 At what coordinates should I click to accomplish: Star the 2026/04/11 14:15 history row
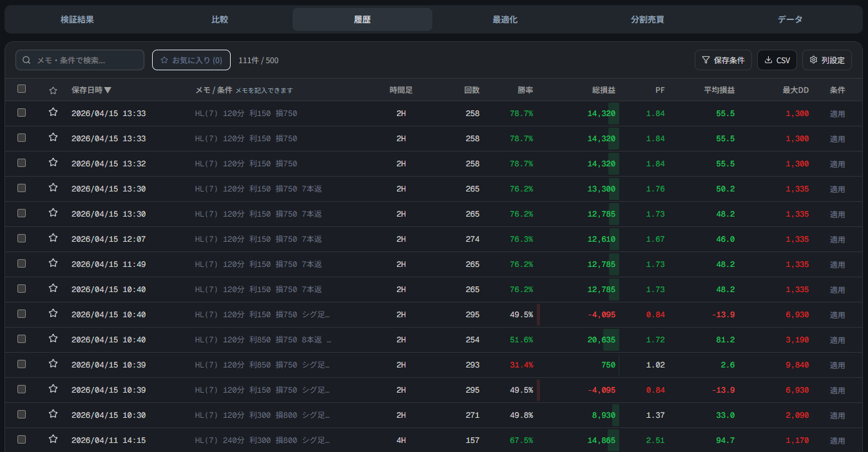point(53,439)
